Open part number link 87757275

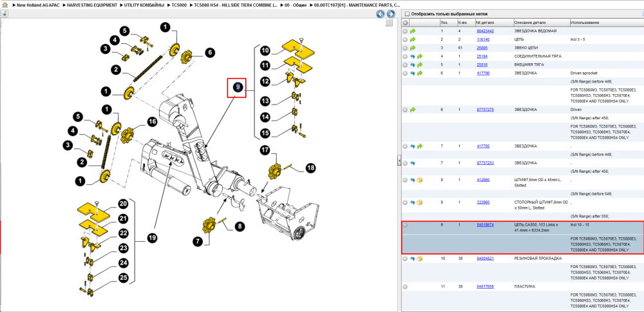485,110
